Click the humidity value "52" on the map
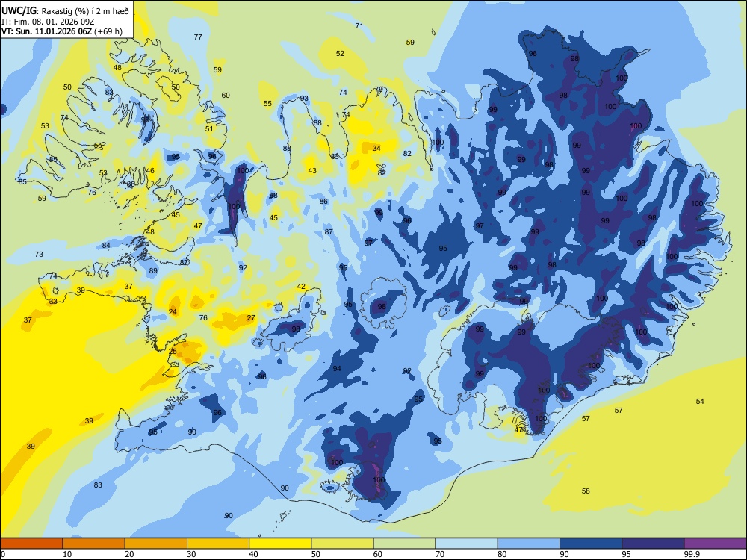Viewport: 747px width, 560px height. pos(340,53)
